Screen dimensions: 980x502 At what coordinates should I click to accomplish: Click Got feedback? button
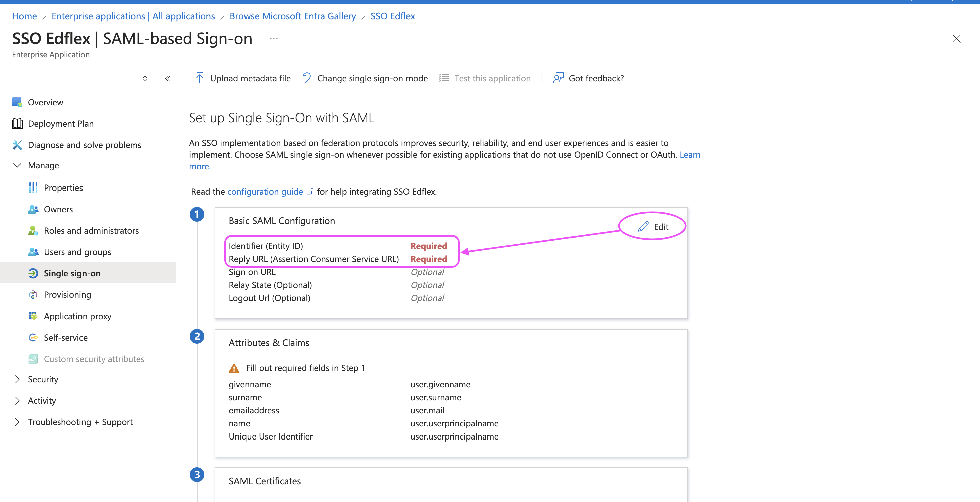click(588, 78)
